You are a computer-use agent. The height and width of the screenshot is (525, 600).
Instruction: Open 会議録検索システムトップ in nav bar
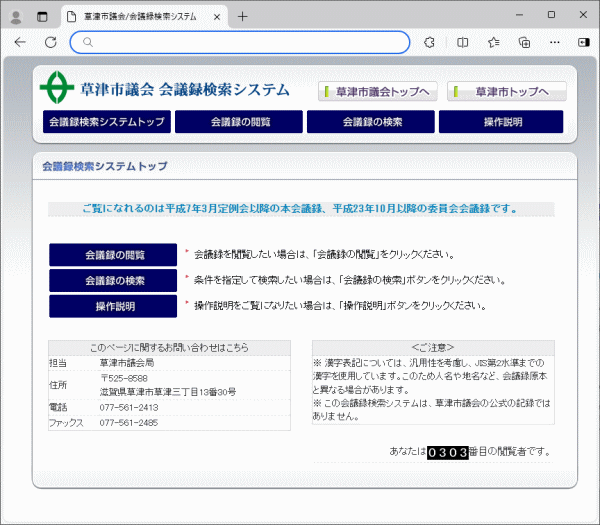[x=107, y=122]
